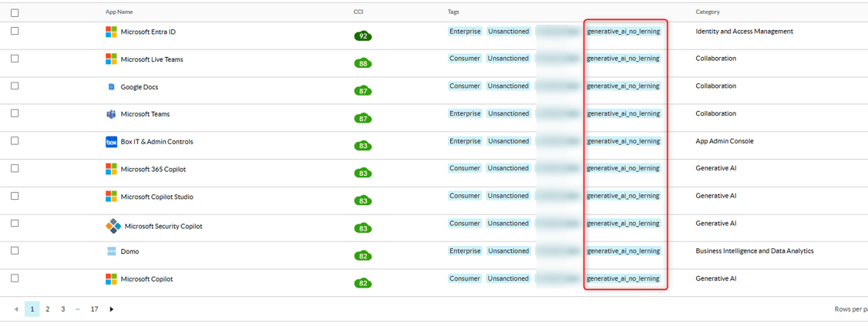
Task: Click App Admin Console category
Action: 725,141
